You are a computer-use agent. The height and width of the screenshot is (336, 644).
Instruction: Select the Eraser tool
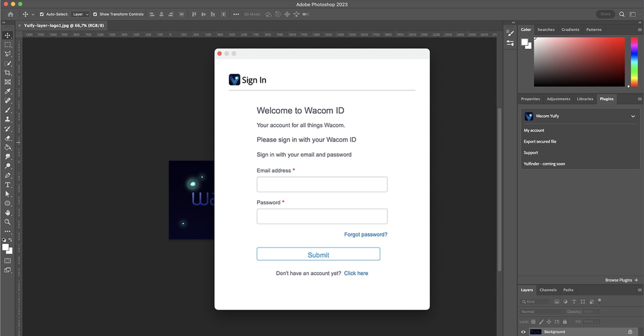[8, 138]
